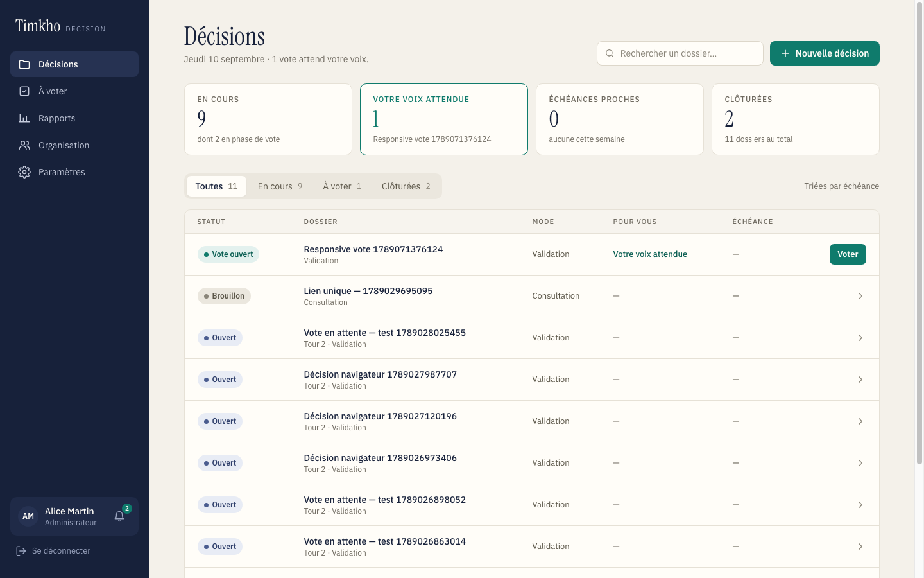924x578 pixels.
Task: Select the Toutes tab
Action: [x=216, y=186]
